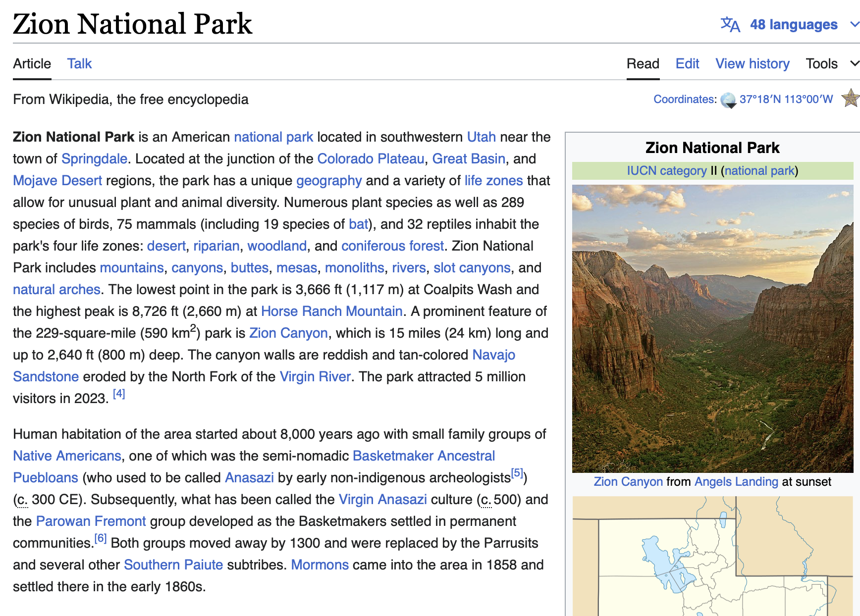The width and height of the screenshot is (860, 616).
Task: Open the 37°18′N 113°00′W coordinates link
Action: pos(786,99)
